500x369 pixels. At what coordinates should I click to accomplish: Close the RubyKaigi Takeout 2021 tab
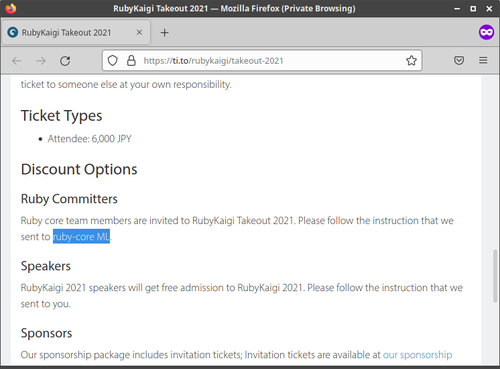139,32
